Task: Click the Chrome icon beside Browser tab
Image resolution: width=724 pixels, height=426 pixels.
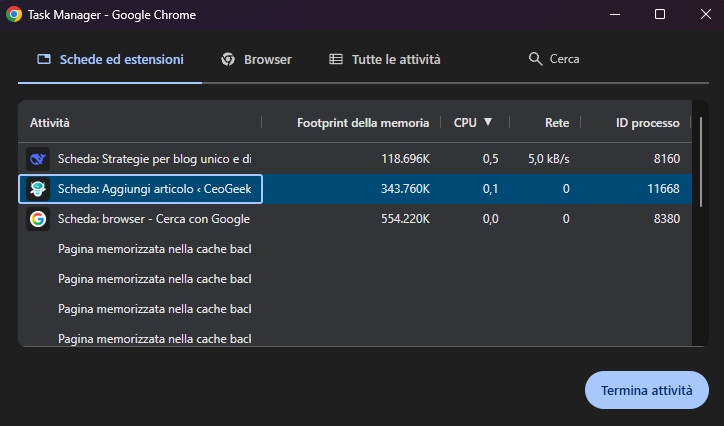Action: coord(228,59)
